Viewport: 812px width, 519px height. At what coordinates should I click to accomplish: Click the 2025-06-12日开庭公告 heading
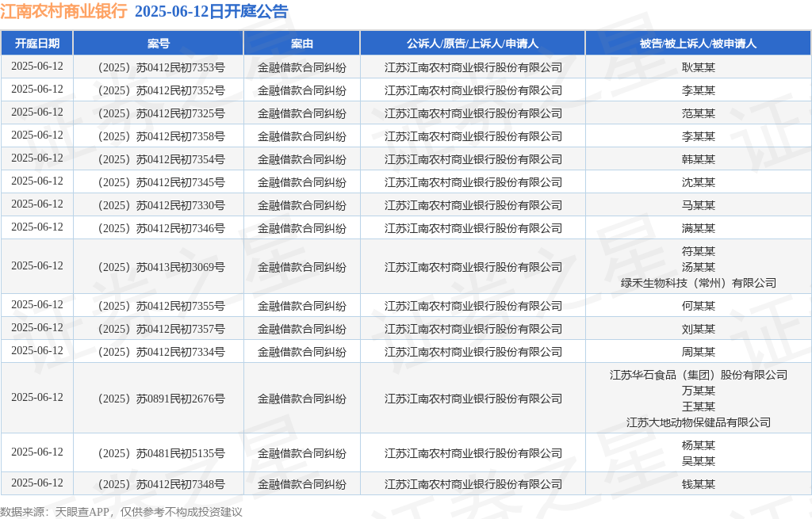[211, 12]
